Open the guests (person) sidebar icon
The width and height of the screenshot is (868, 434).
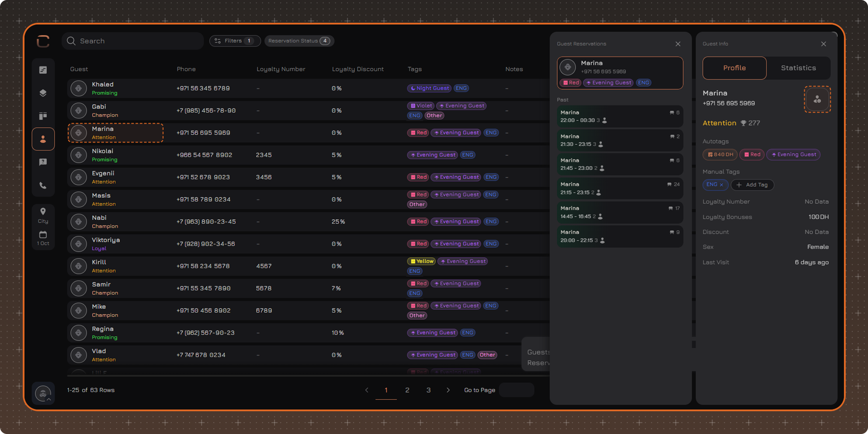[43, 139]
